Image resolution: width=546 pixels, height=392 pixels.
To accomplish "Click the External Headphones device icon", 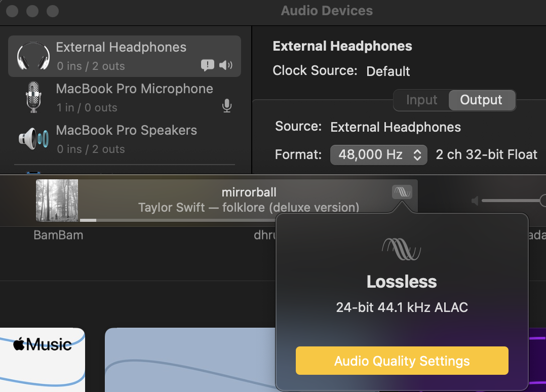I will (x=33, y=56).
